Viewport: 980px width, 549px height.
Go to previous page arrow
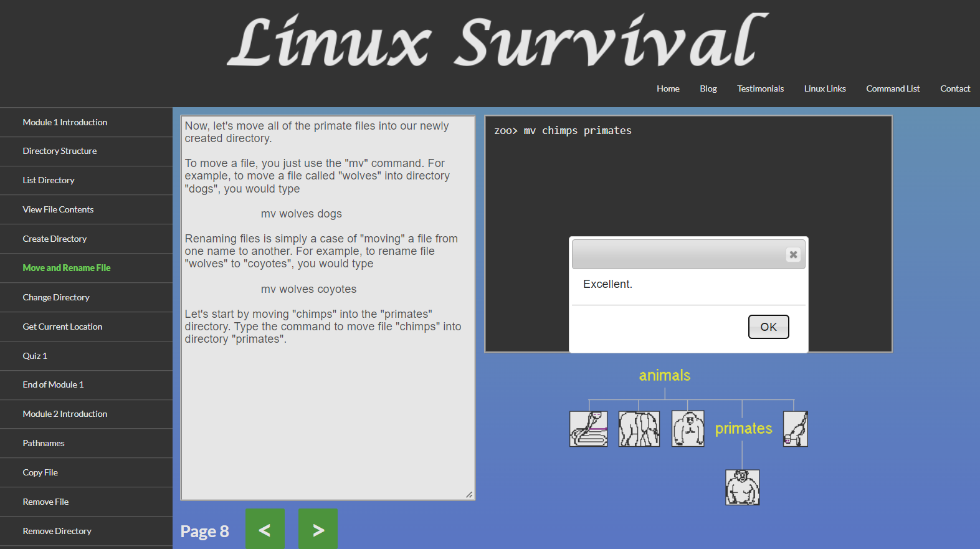(265, 530)
